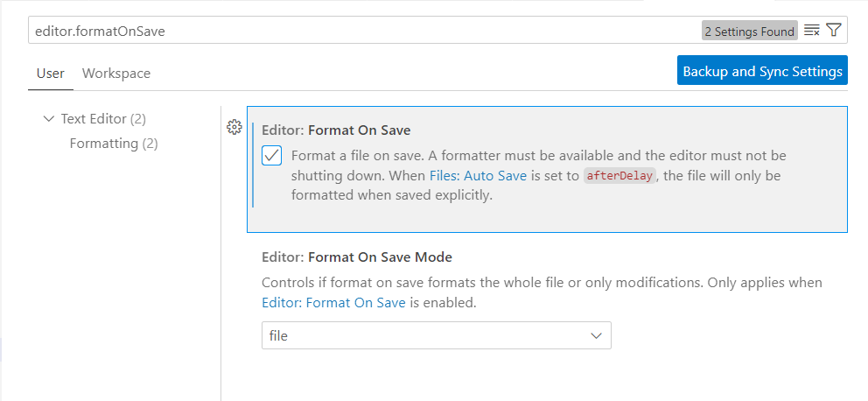868x401 pixels.
Task: Switch to the User settings tab
Action: (50, 74)
